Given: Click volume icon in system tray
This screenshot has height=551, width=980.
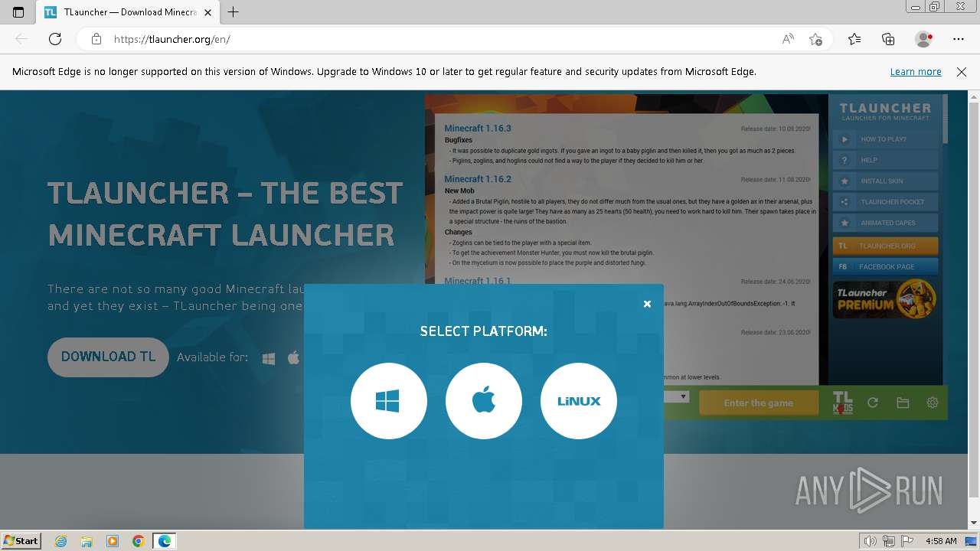Looking at the screenshot, I should [x=870, y=541].
